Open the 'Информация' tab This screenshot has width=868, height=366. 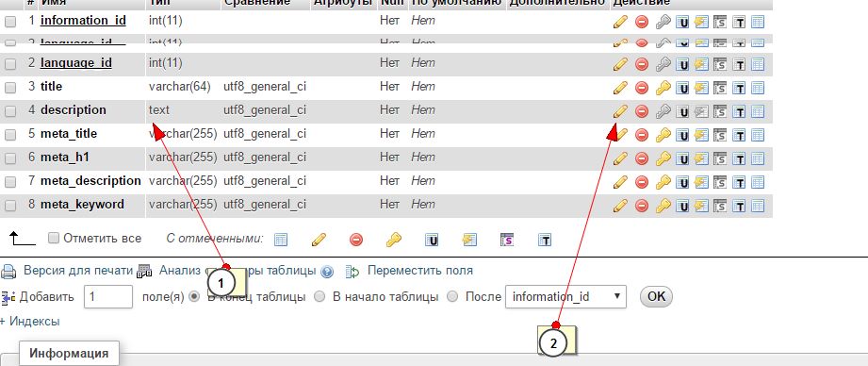coord(69,353)
